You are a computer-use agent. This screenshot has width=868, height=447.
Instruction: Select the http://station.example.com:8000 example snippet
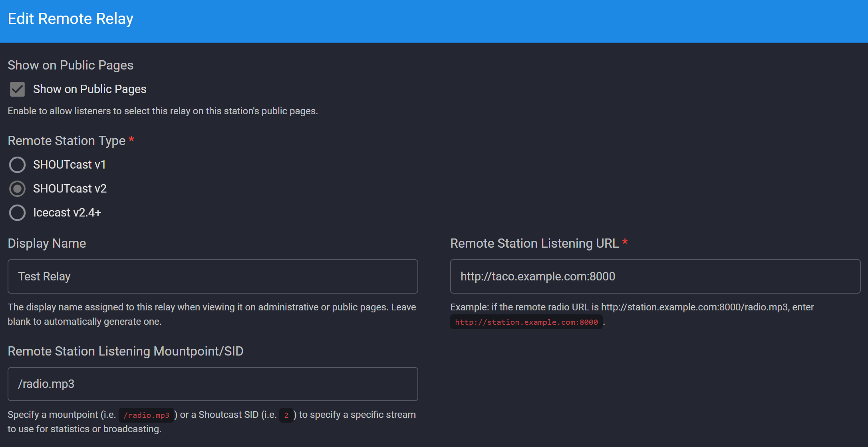point(526,322)
